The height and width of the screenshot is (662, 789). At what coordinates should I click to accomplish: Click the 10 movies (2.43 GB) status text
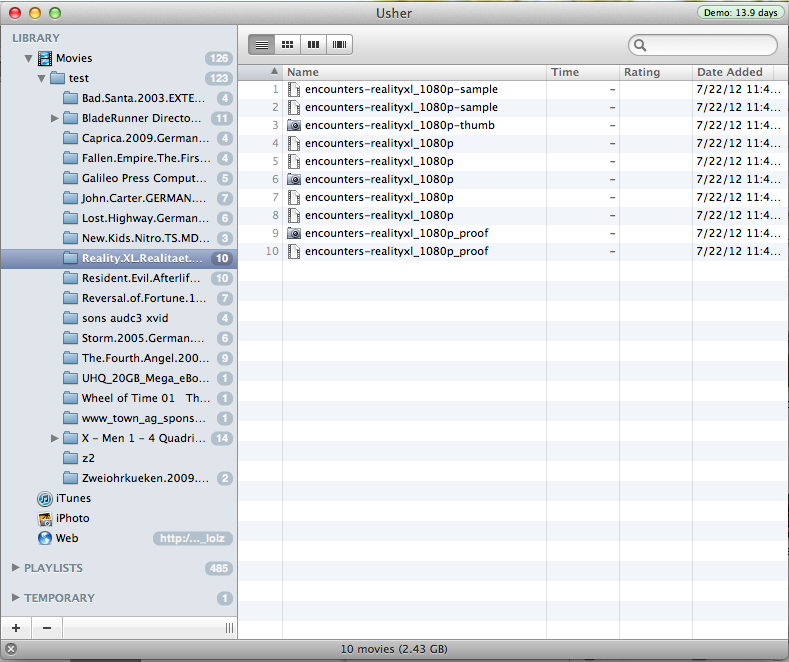click(x=394, y=649)
